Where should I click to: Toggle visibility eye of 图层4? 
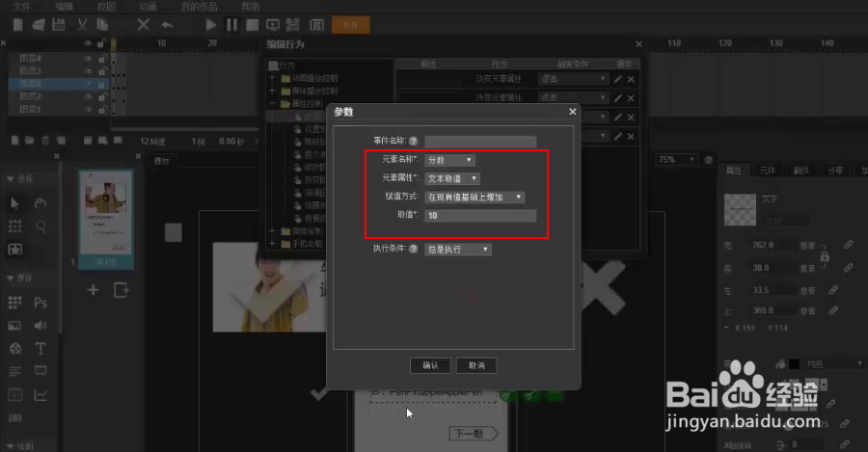pos(88,58)
